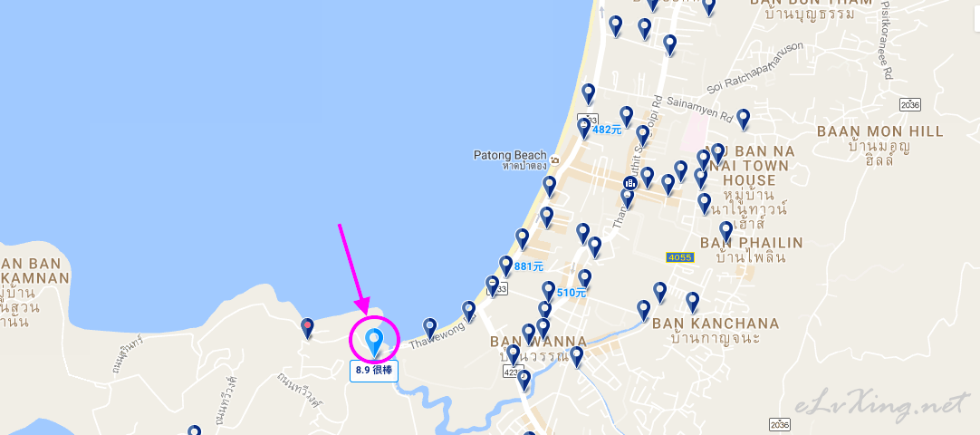This screenshot has height=435, width=980.
Task: Click the Baan Mon Hill area label
Action: pos(880,131)
